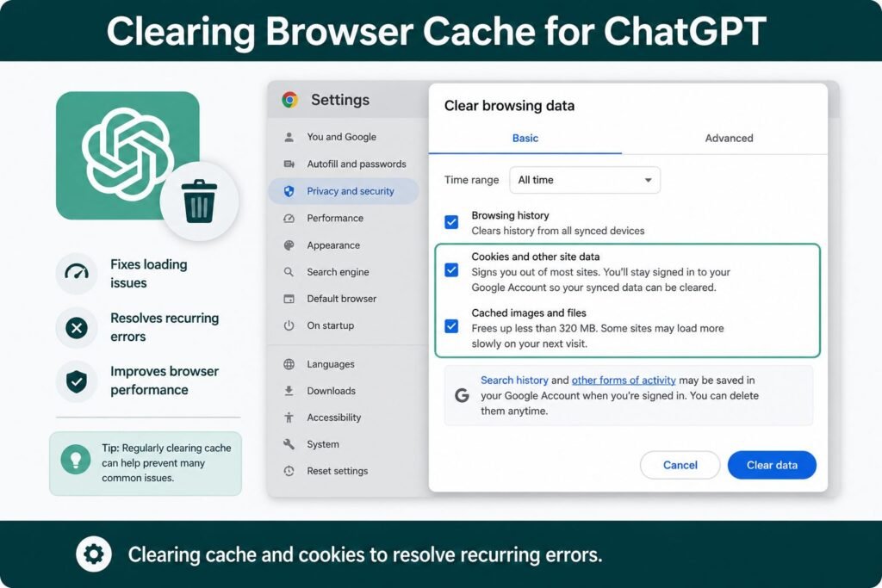
Task: Open Downloads settings
Action: 331,391
